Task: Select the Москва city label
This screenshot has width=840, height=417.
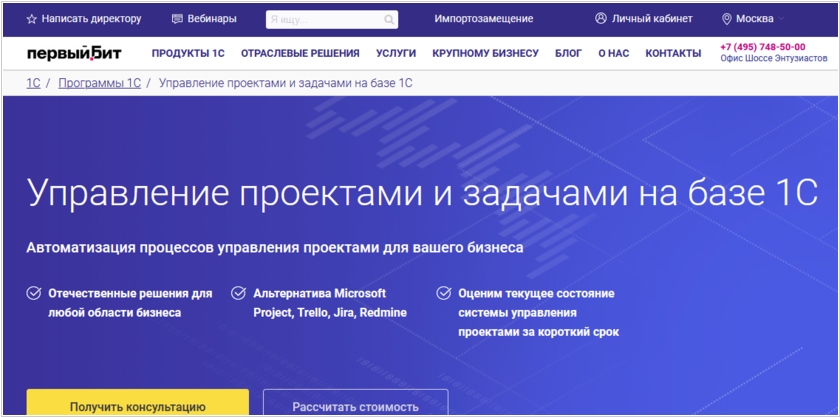Action: (754, 19)
